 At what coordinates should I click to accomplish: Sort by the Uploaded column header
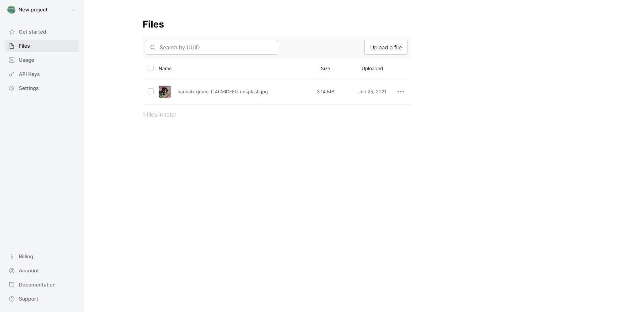coord(372,68)
